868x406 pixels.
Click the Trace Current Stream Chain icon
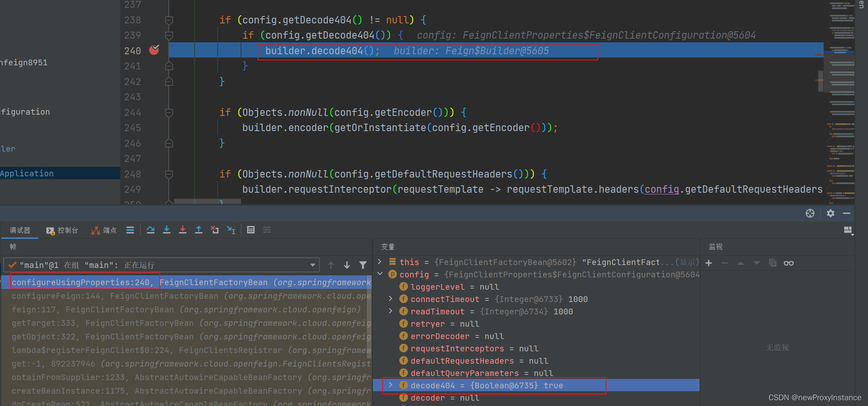pyautogui.click(x=267, y=230)
